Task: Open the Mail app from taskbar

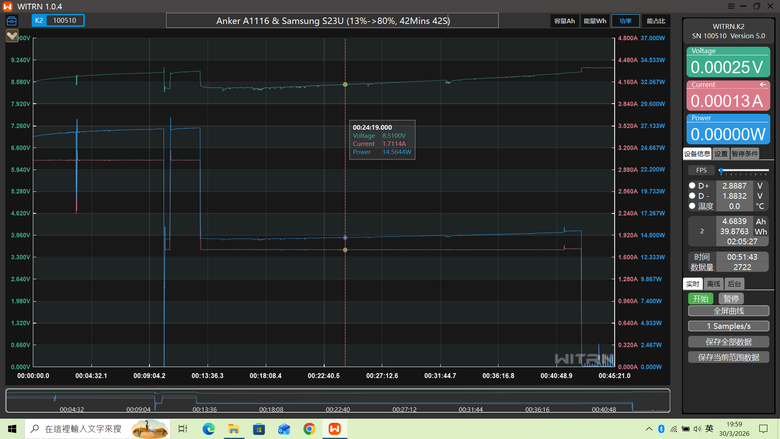Action: point(284,429)
